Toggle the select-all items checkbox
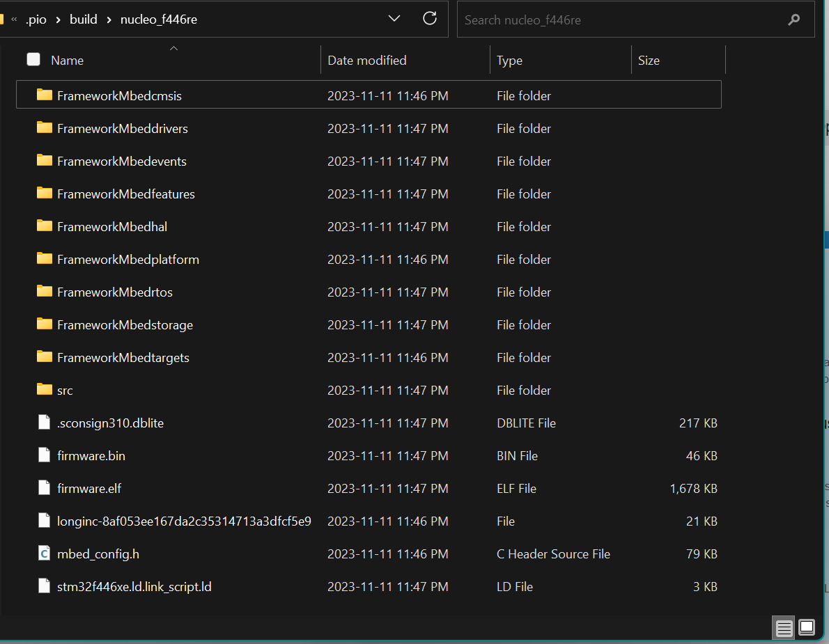The width and height of the screenshot is (829, 644). (33, 59)
